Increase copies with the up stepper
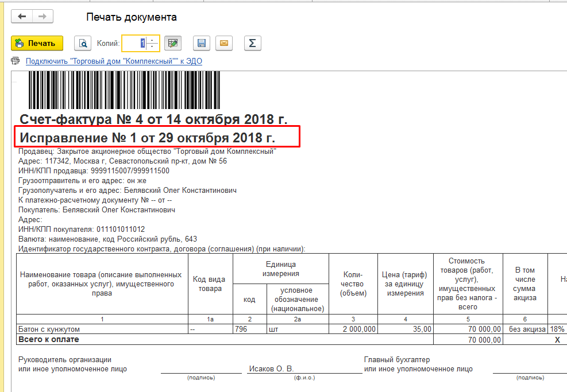Image resolution: width=567 pixels, height=392 pixels. click(152, 40)
